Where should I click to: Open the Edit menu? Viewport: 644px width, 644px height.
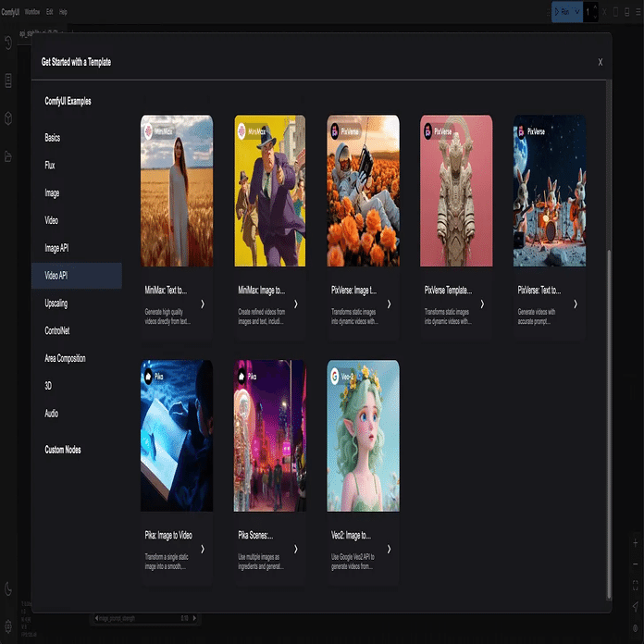(50, 11)
